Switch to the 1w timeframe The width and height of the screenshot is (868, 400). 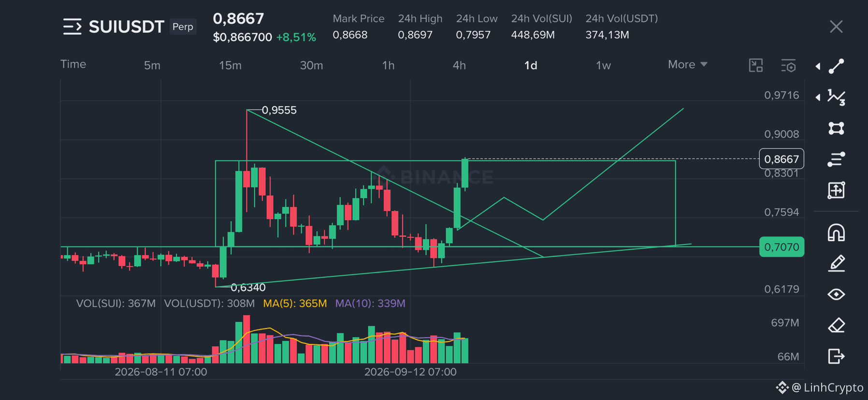pyautogui.click(x=603, y=65)
